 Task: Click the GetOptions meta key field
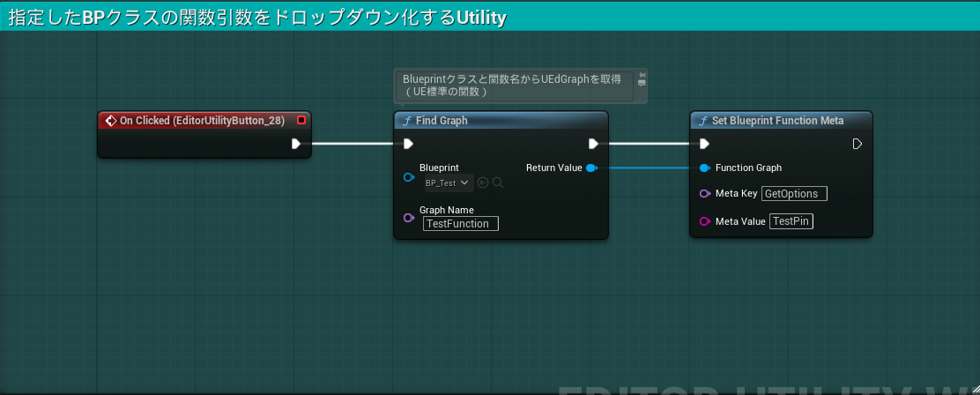pyautogui.click(x=794, y=193)
